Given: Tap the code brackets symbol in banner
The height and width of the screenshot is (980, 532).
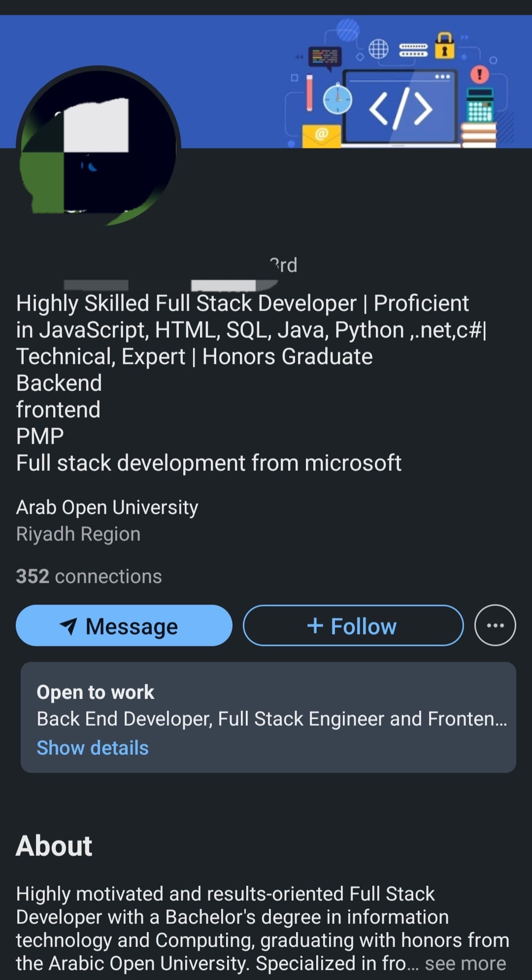Looking at the screenshot, I should click(x=400, y=109).
